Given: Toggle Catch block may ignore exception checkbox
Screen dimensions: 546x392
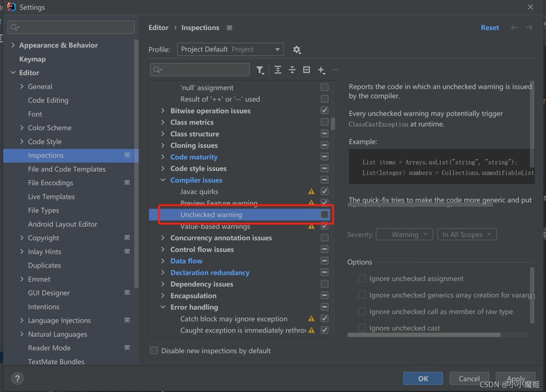Looking at the screenshot, I should [x=324, y=318].
